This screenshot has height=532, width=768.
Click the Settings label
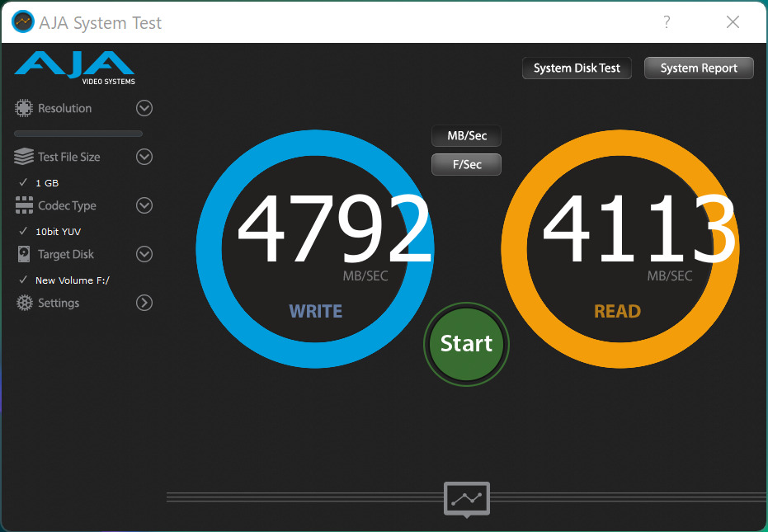coord(59,304)
